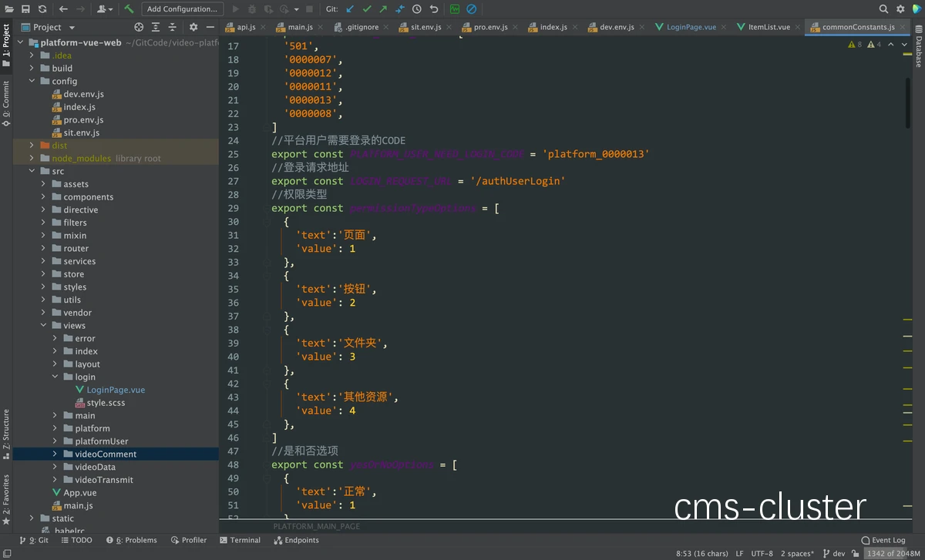Open Search Everywhere magnifier icon
The height and width of the screenshot is (560, 925).
tap(883, 9)
